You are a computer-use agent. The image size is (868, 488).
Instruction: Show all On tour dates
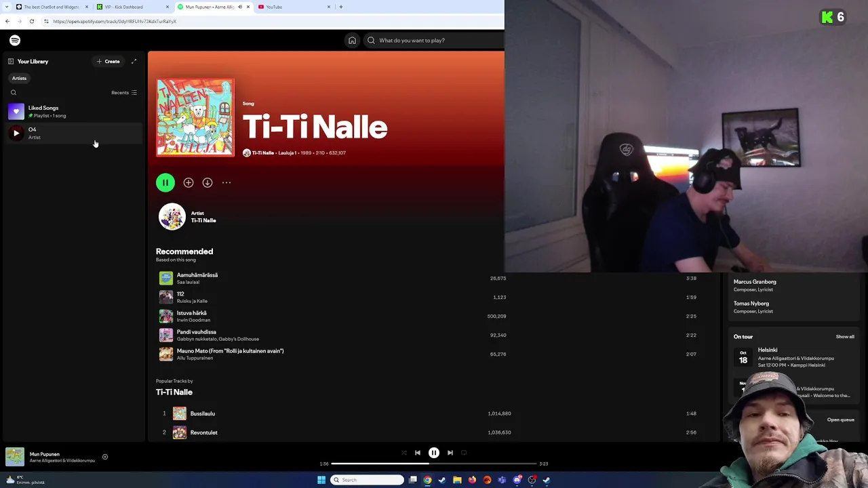tap(845, 337)
